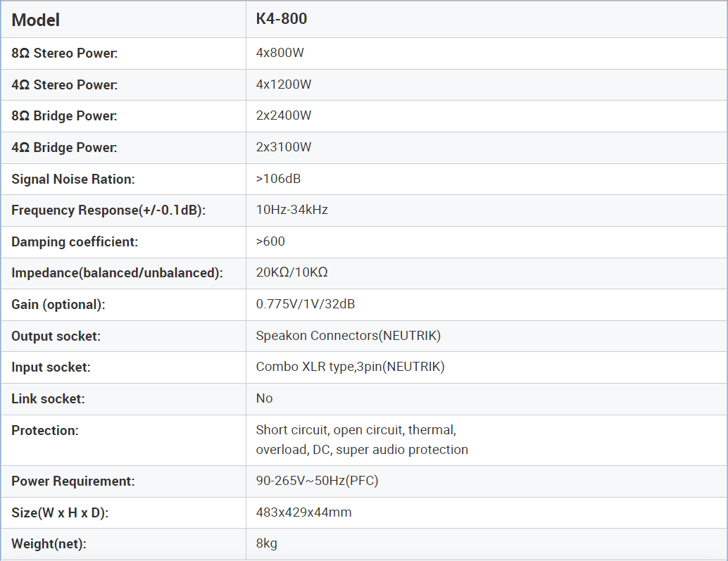The height and width of the screenshot is (561, 728).
Task: Click the '>106dB' value
Action: click(x=278, y=178)
